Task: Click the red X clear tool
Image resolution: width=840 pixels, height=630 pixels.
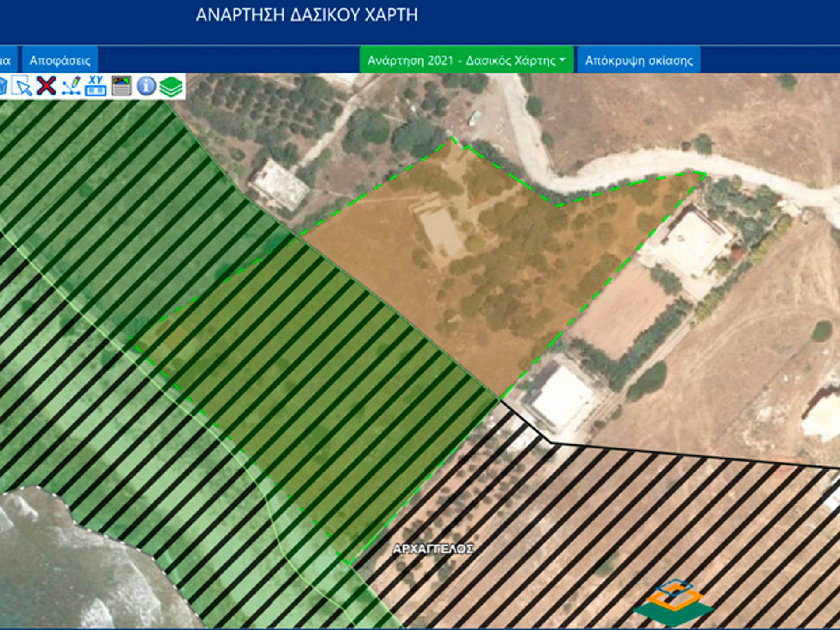Action: 46,86
